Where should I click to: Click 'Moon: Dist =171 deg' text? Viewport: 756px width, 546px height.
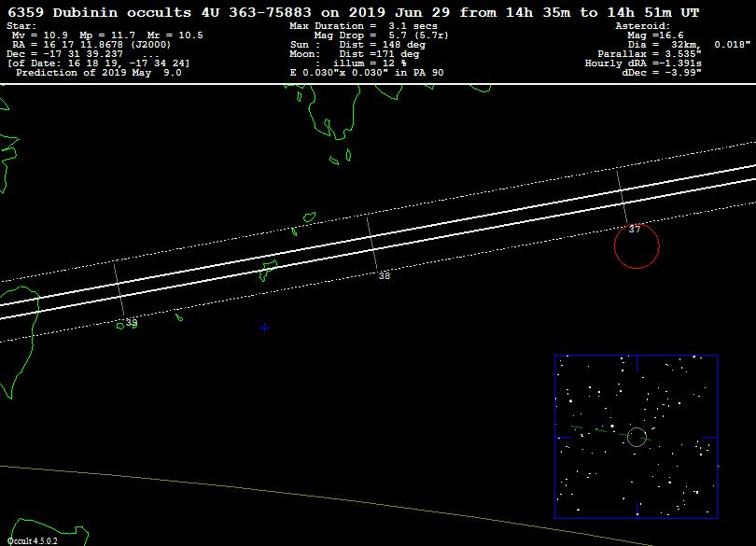[x=355, y=54]
